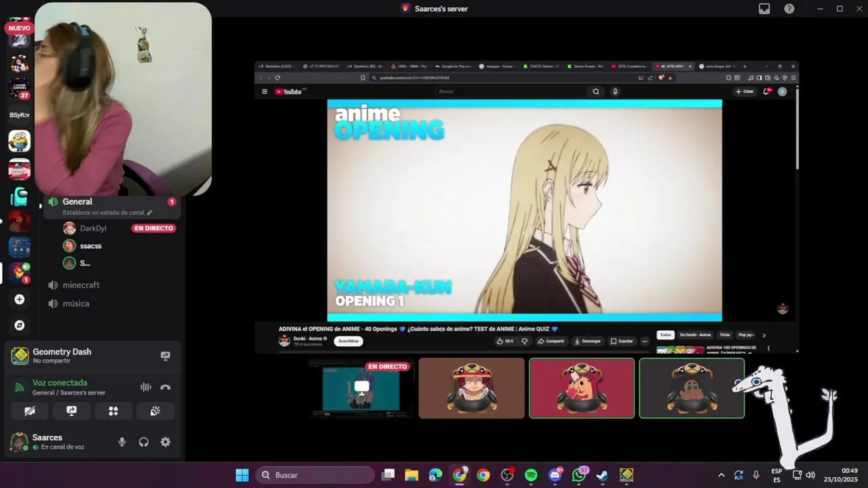Click YouTube logo in streamed browser
Screen dimensions: 868x488
coord(289,91)
